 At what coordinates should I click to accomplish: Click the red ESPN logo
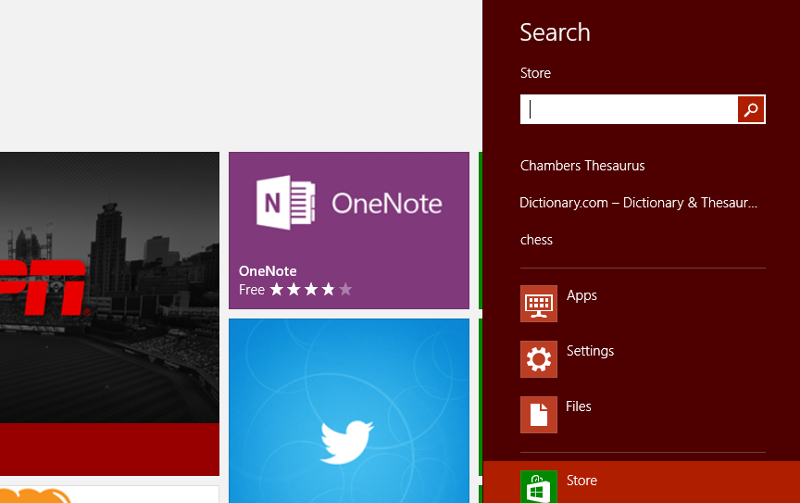pyautogui.click(x=44, y=288)
